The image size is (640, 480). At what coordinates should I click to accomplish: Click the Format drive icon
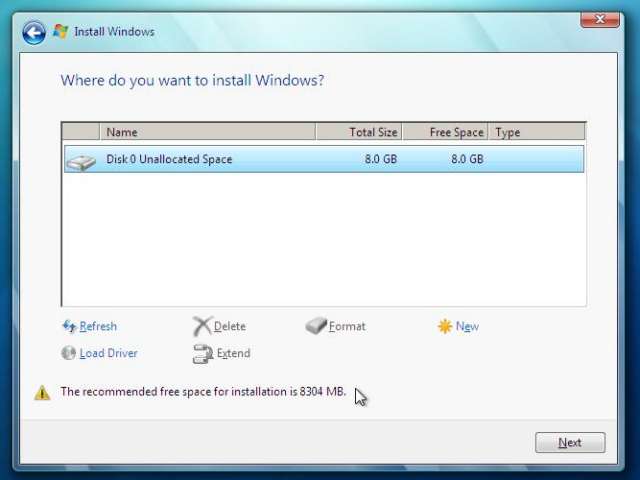point(316,326)
